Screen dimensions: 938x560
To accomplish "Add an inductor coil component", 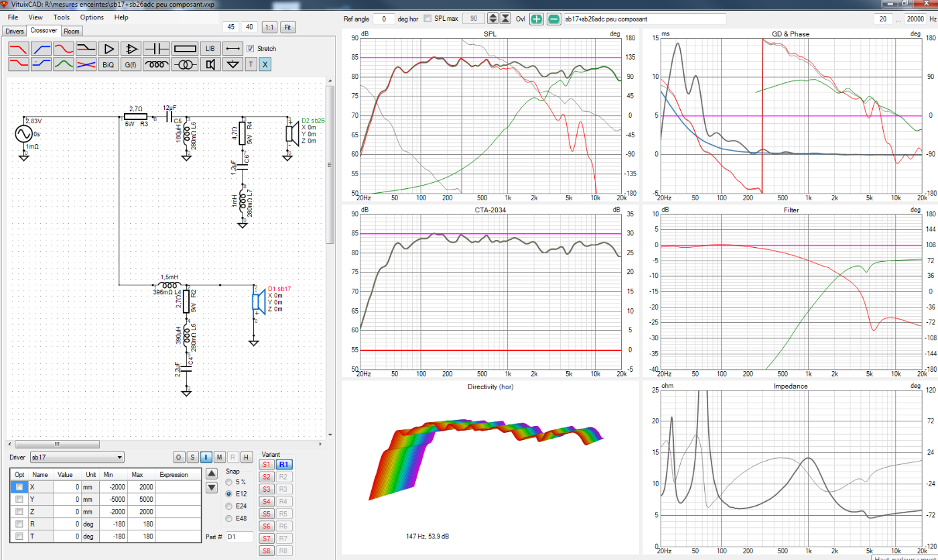I will click(157, 64).
